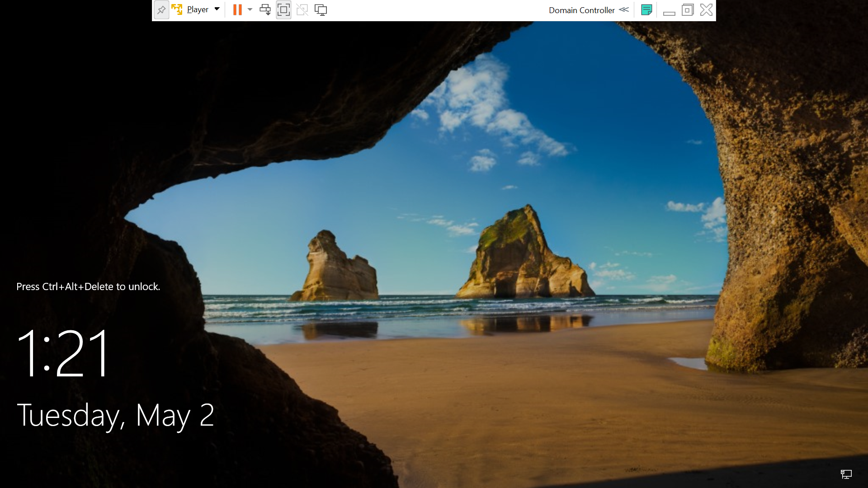Open network status icon on lock screen
The image size is (868, 488).
point(846,474)
